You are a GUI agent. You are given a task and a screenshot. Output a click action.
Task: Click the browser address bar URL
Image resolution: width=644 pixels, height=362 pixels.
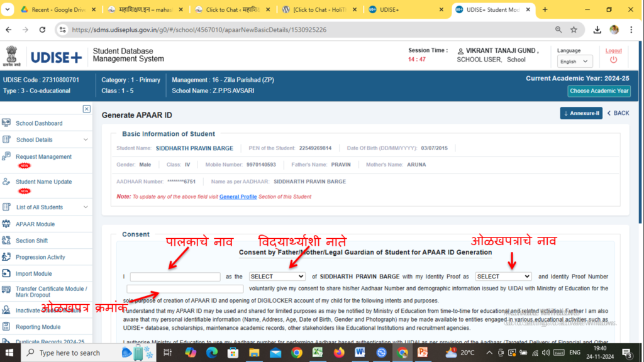[199, 30]
